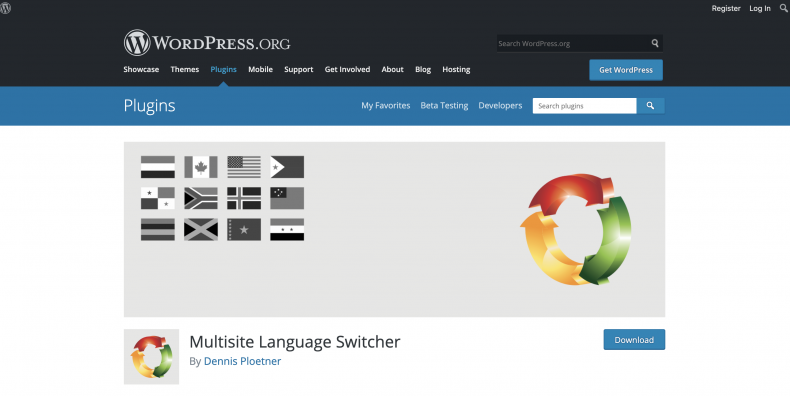Open the Register link
This screenshot has height=396, width=790.
click(726, 8)
